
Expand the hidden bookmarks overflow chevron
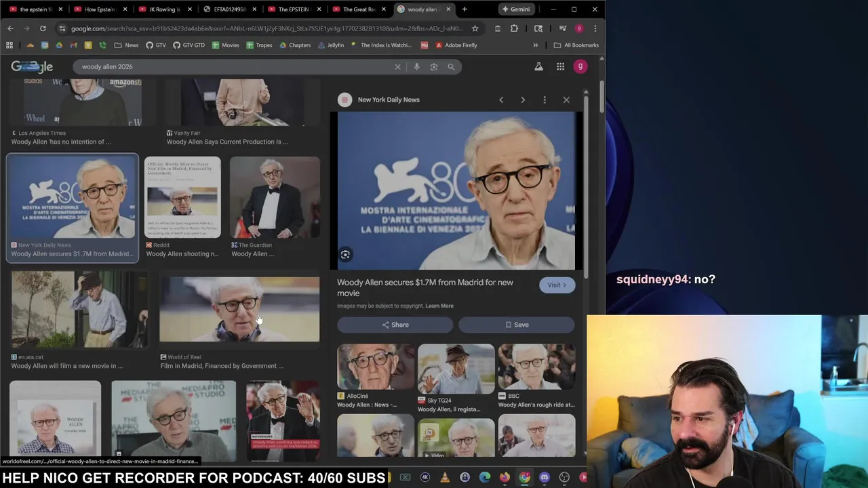pyautogui.click(x=536, y=45)
